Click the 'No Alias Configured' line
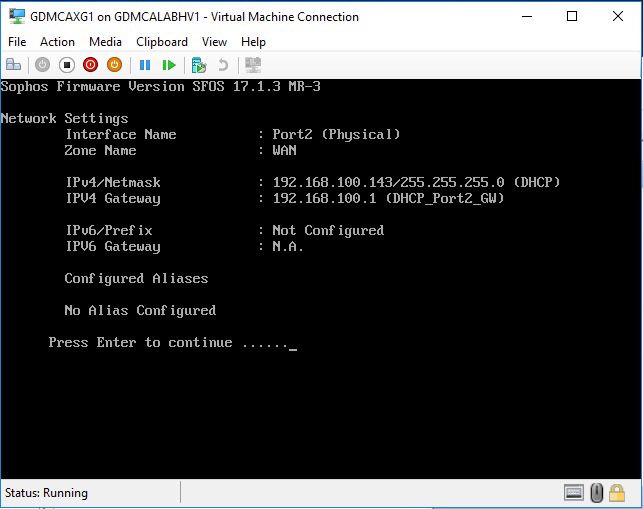Screen dimensions: 643x509 [140, 310]
